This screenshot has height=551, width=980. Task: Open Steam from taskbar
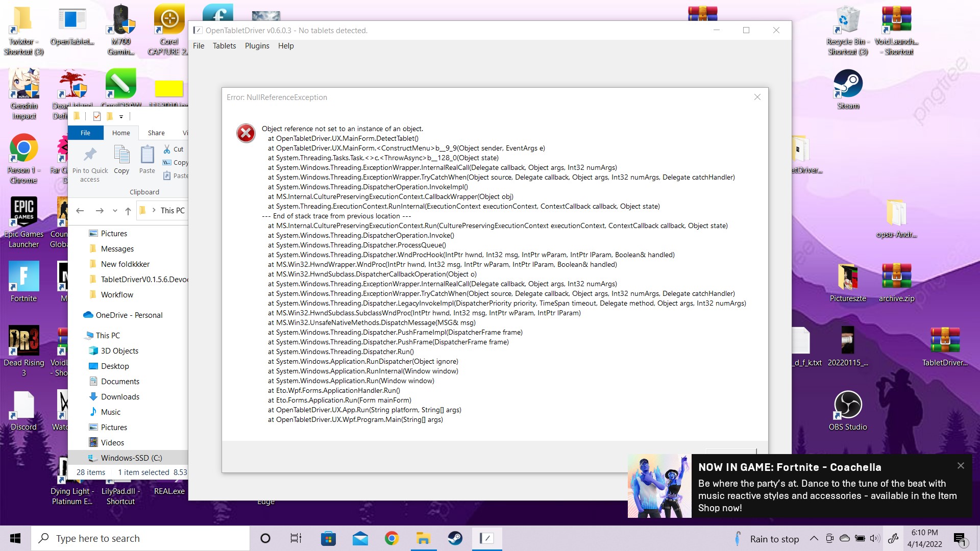coord(455,538)
